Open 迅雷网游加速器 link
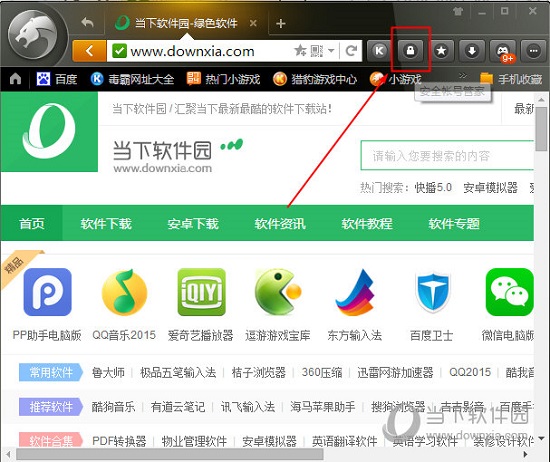Screen dimensions: 550x462 click(x=395, y=372)
